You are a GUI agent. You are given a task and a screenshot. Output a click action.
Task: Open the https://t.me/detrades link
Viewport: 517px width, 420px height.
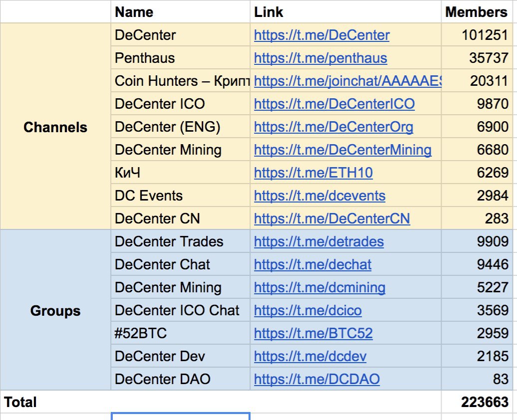click(x=319, y=241)
